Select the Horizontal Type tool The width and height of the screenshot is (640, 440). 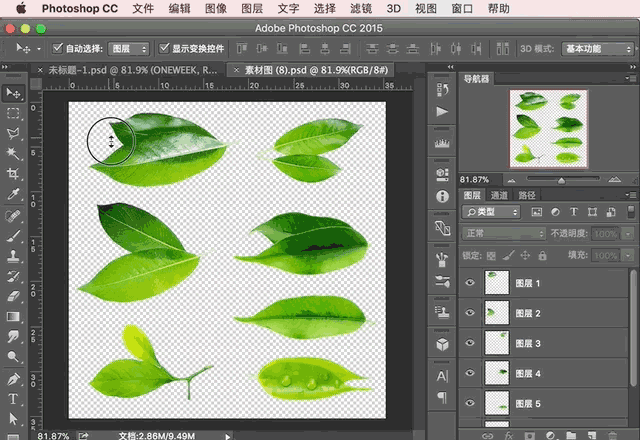click(x=14, y=399)
